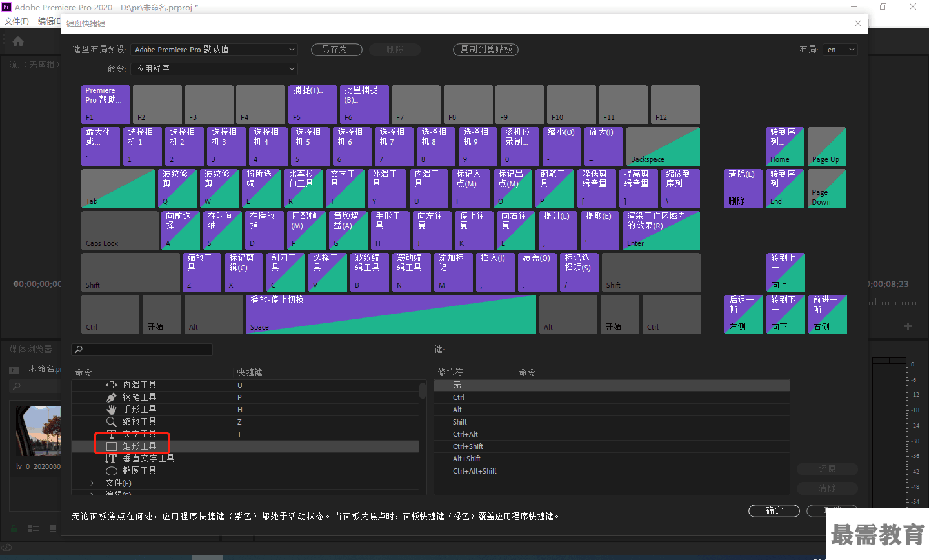The width and height of the screenshot is (929, 560).
Task: Click the 左侧 arrow key labeled 后退一帧
Action: pos(743,314)
